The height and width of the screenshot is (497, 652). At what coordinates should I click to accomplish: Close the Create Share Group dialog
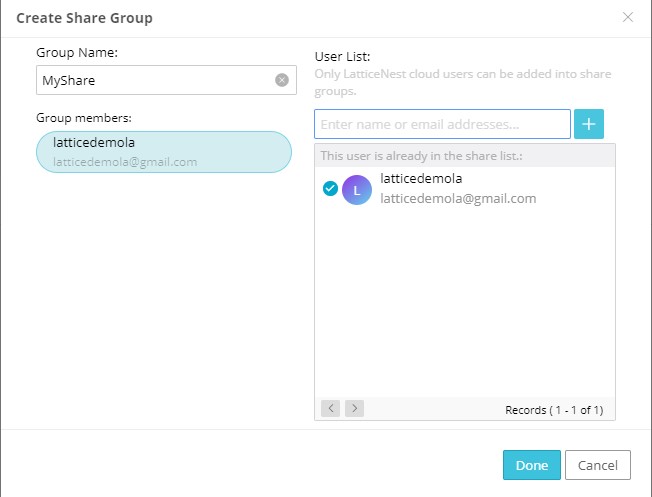click(x=627, y=17)
